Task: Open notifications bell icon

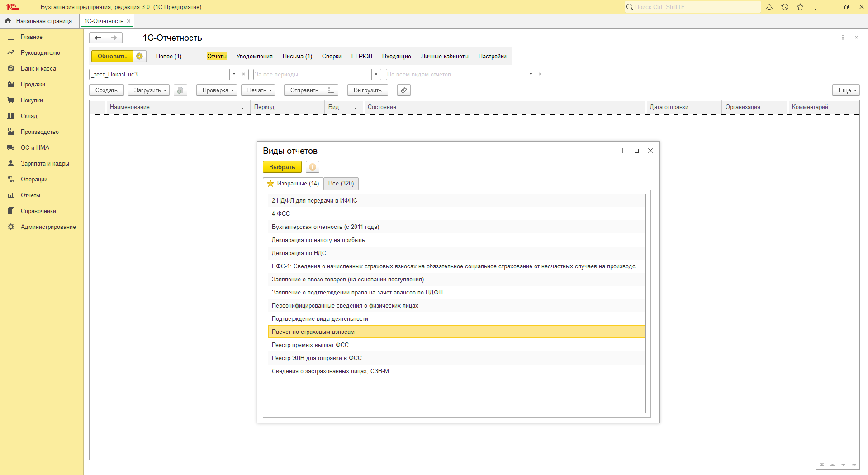Action: (769, 7)
